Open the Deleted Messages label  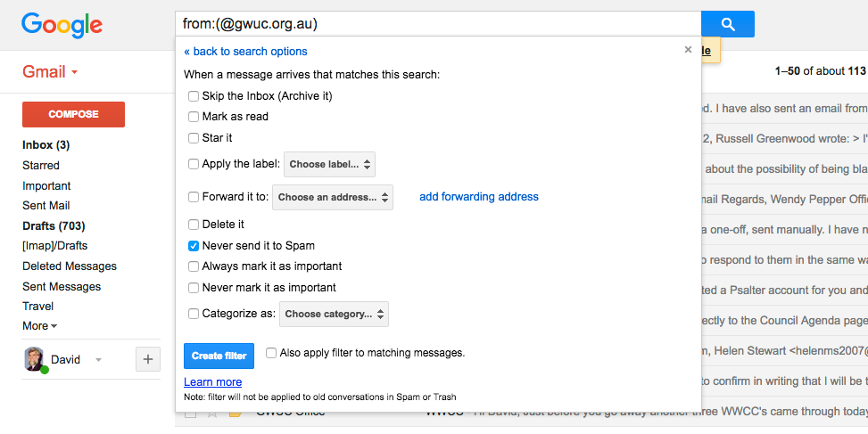pos(70,266)
